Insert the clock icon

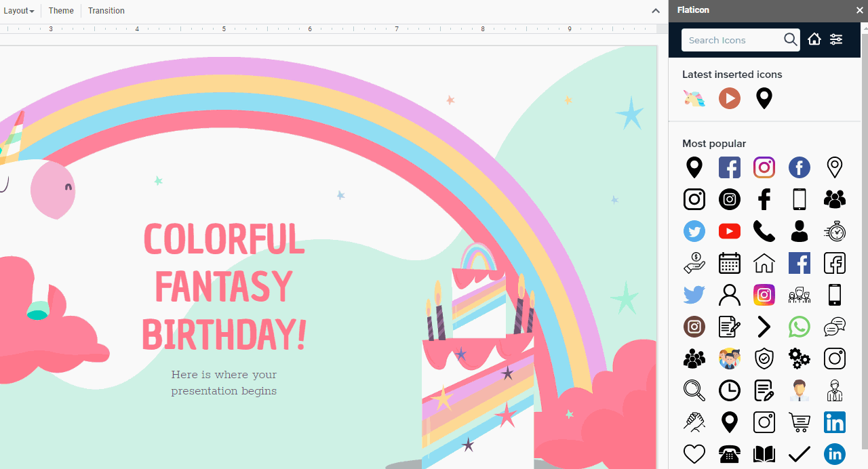[x=730, y=390]
